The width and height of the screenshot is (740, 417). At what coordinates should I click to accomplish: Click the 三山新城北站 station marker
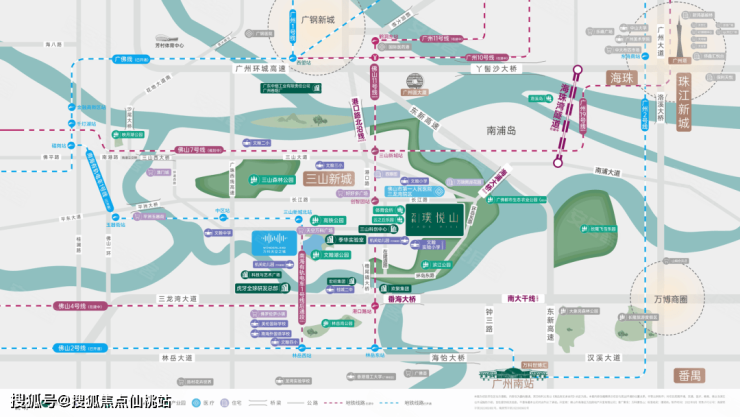pyautogui.click(x=298, y=219)
